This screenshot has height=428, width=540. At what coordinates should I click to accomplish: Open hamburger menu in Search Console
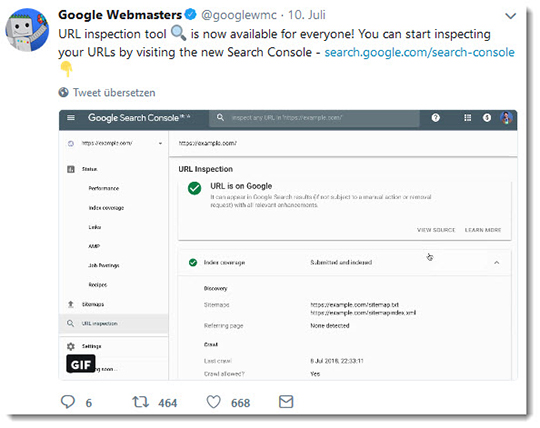tap(71, 118)
